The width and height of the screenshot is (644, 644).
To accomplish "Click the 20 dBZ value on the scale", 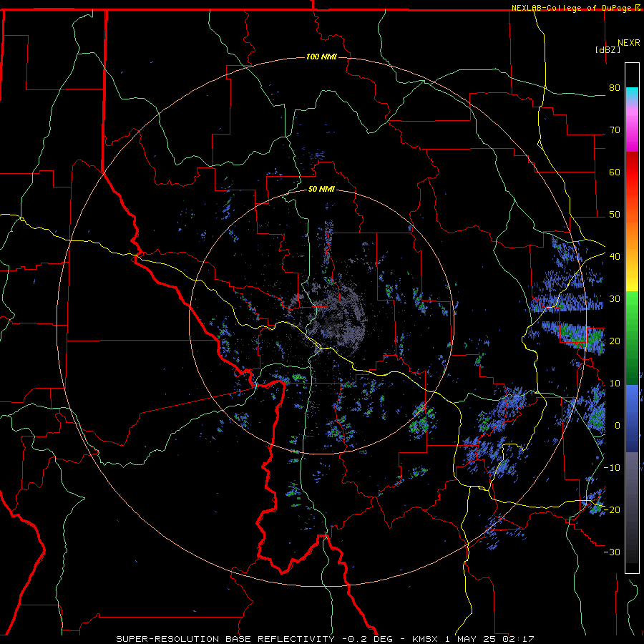I will 615,341.
